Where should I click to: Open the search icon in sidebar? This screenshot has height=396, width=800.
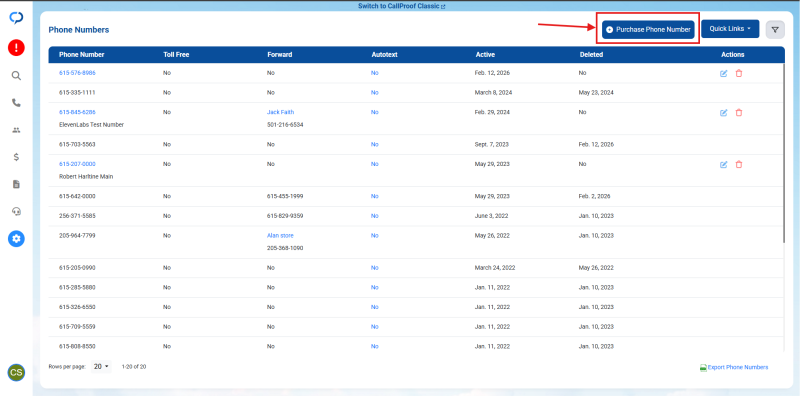pos(16,76)
